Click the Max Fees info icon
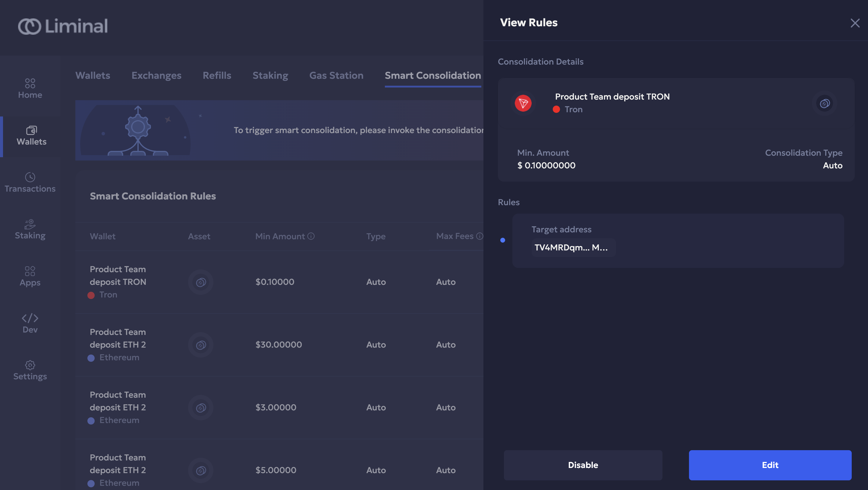The image size is (868, 490). [x=480, y=236]
